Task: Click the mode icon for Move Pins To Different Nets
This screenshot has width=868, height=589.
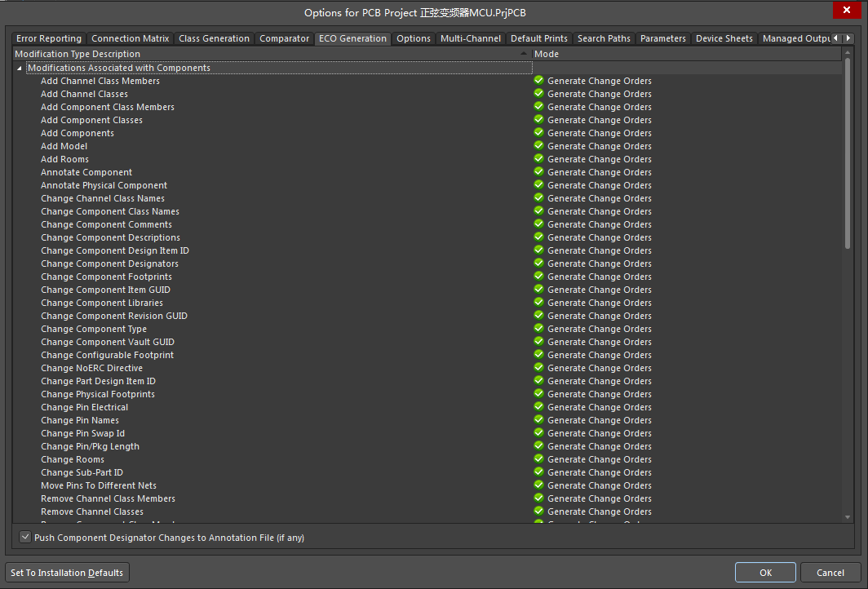Action: 538,485
